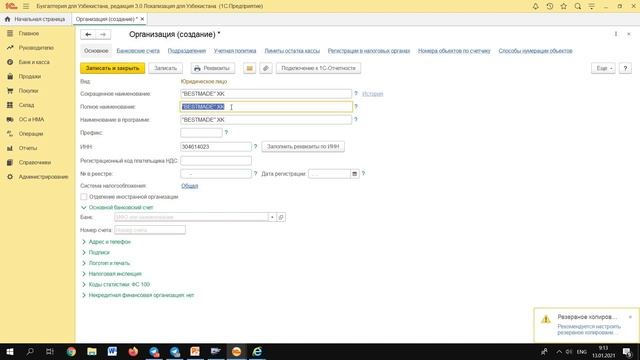Open the Главное section in sidebar
The image size is (640, 360).
coord(29,33)
